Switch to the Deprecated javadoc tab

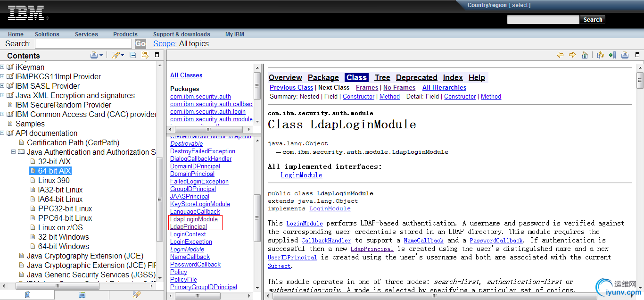coord(417,77)
